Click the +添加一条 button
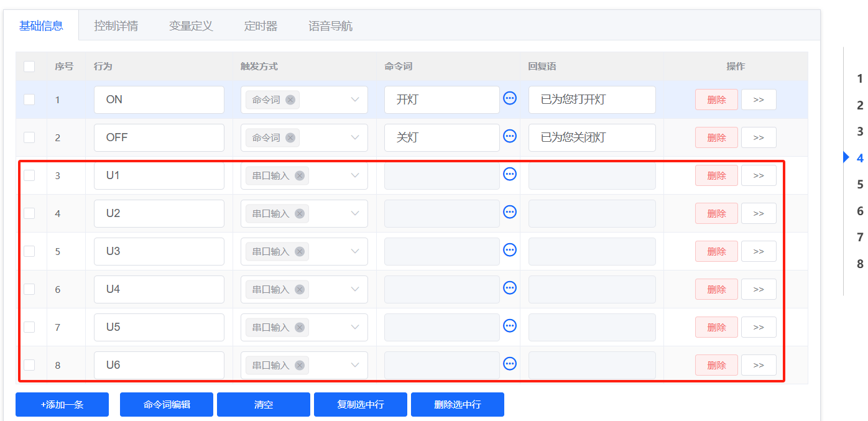The image size is (868, 421). point(62,404)
